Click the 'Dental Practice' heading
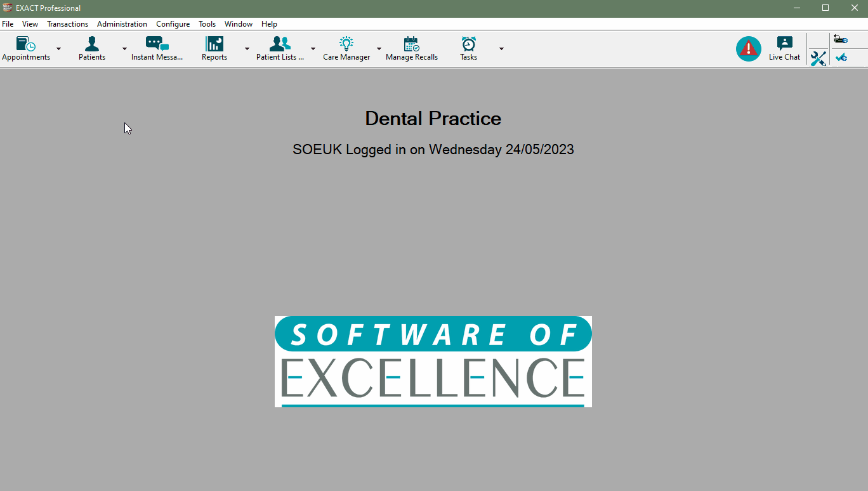This screenshot has height=491, width=868. pos(433,119)
